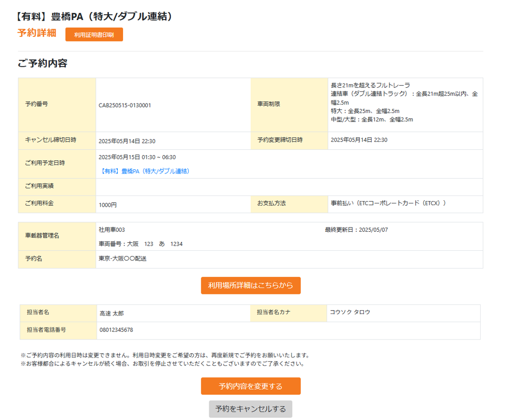
Task: Select the phone number 08012345678
Action: [116, 330]
